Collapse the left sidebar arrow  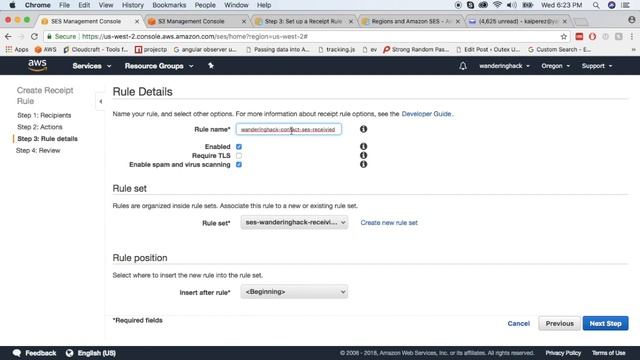100,102
